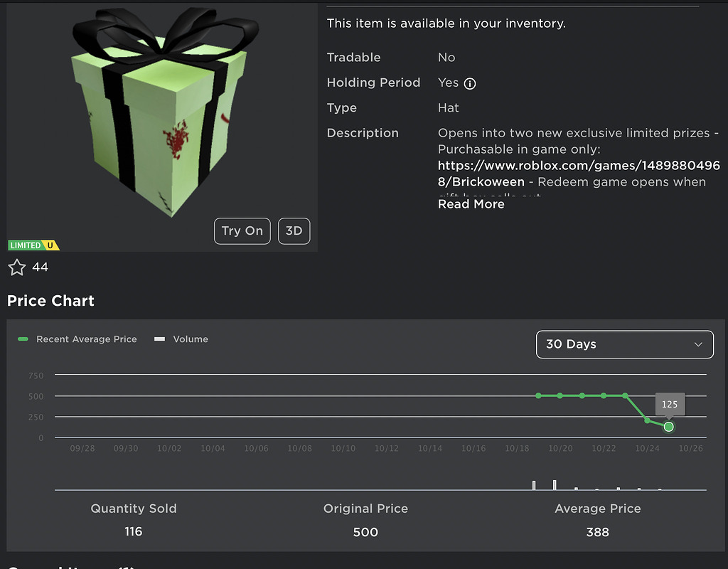Expand the Read More description
Viewport: 728px width, 569px height.
click(x=471, y=203)
